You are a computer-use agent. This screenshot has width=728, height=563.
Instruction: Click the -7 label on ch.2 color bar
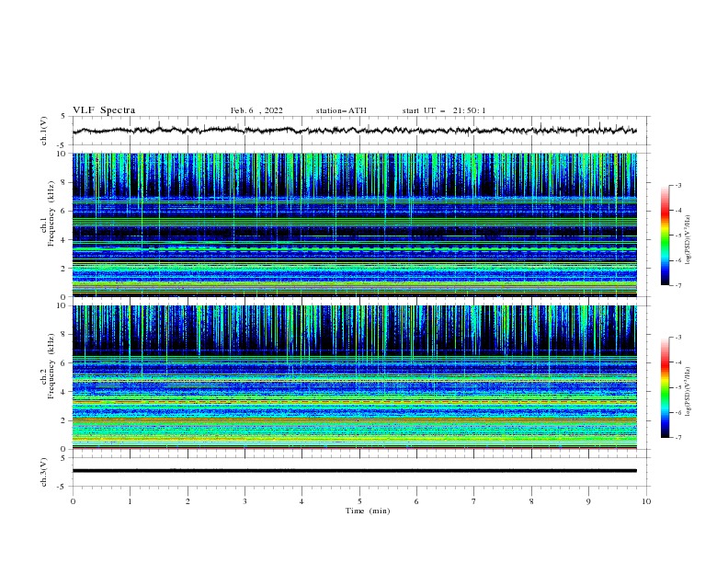point(677,437)
